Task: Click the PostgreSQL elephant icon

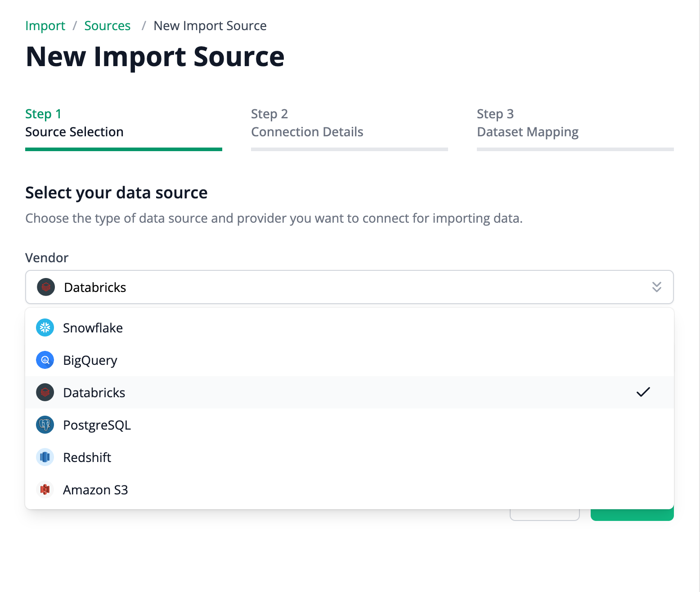Action: tap(45, 425)
